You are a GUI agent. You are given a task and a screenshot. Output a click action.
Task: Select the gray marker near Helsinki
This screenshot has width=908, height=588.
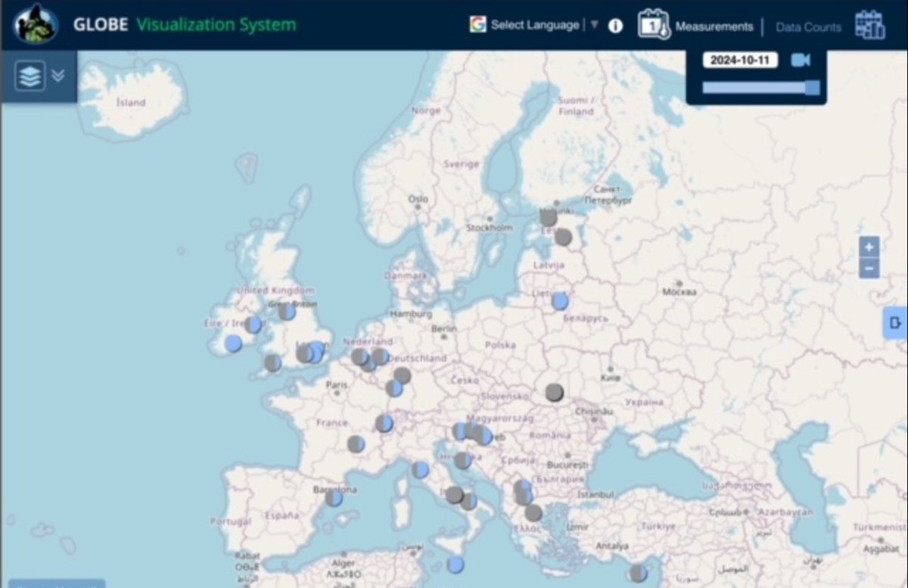point(549,218)
